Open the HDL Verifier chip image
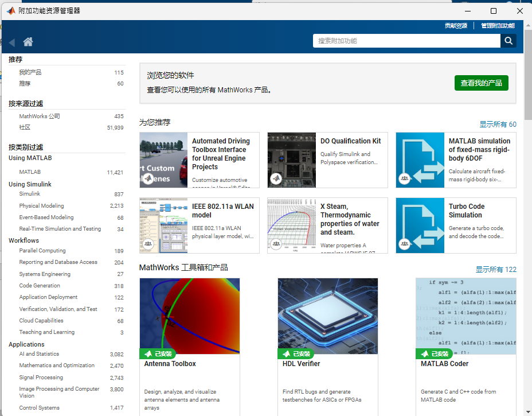This screenshot has height=416, width=532. click(328, 316)
